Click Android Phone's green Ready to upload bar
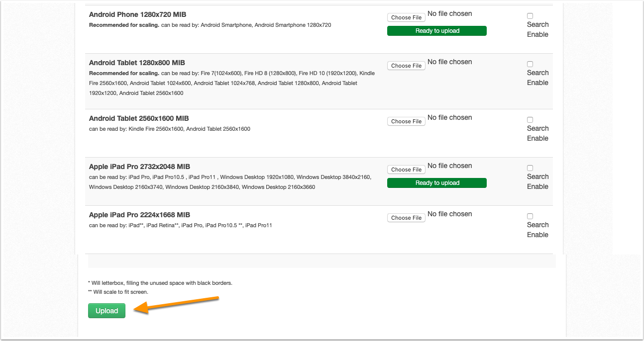This screenshot has width=644, height=341. tap(437, 31)
